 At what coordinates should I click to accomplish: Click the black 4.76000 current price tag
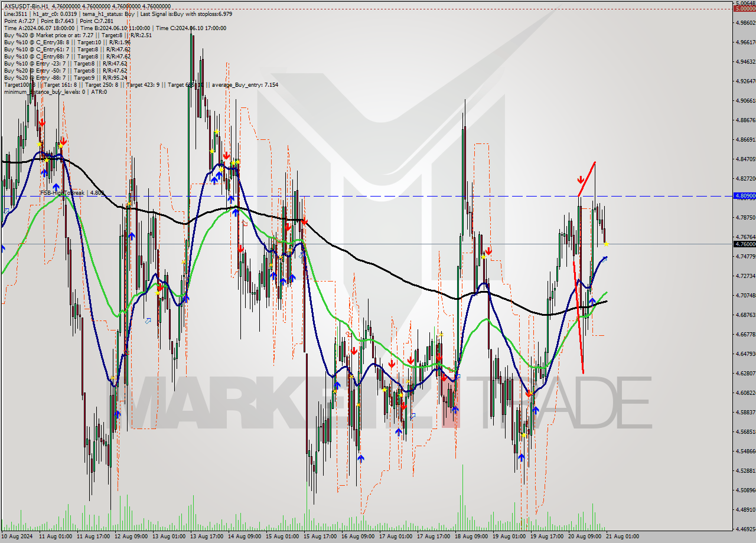point(744,244)
